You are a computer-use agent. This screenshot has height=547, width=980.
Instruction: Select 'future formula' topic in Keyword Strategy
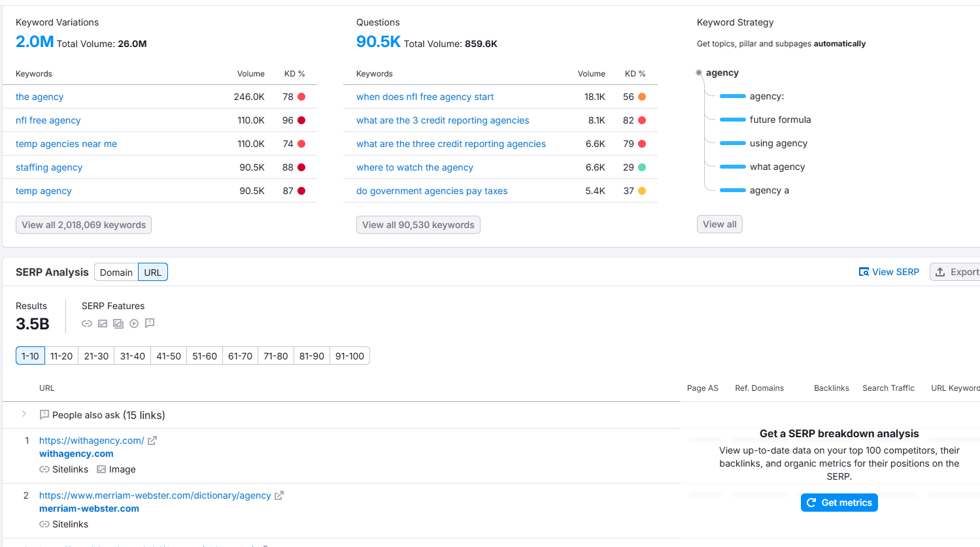781,120
